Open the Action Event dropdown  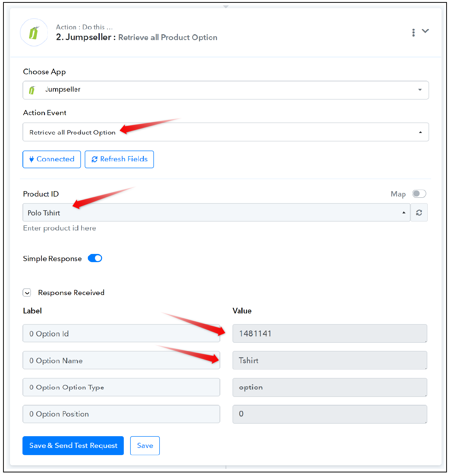pos(226,132)
